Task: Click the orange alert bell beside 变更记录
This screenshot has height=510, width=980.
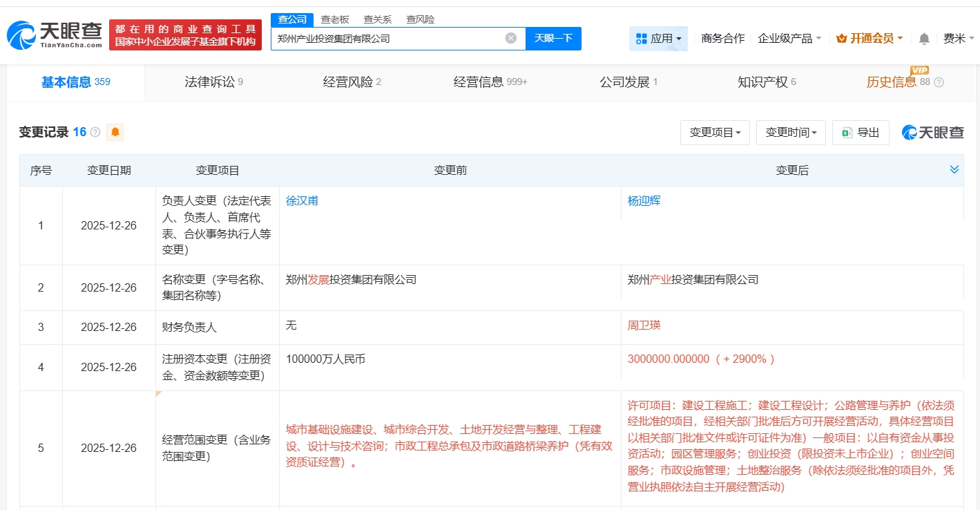Action: 115,132
